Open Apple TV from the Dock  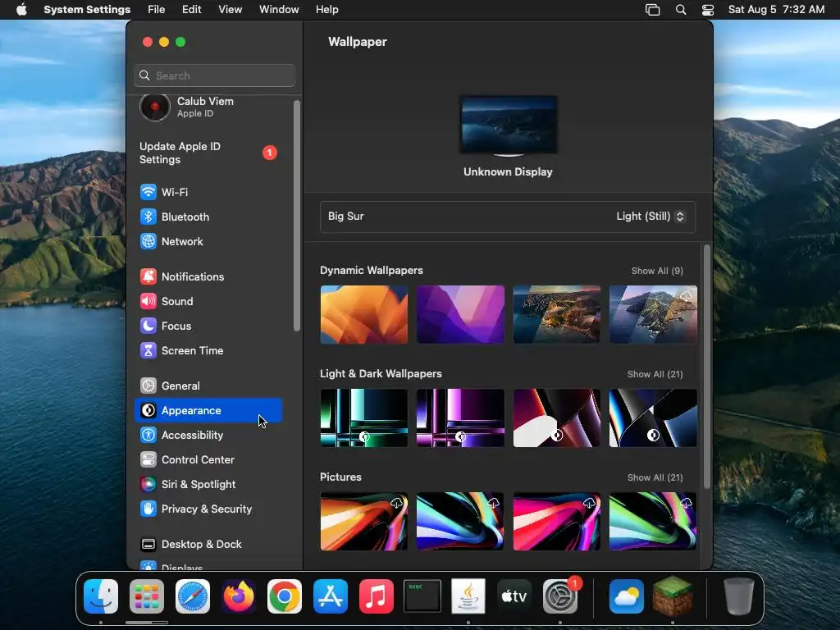[514, 596]
